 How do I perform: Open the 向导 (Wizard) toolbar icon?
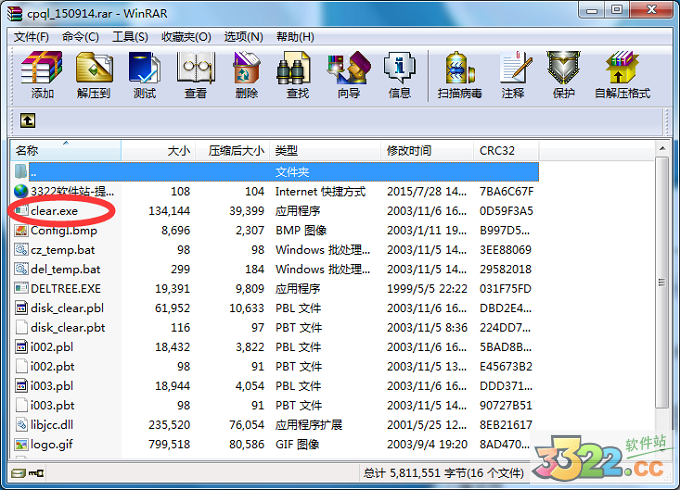(x=349, y=67)
